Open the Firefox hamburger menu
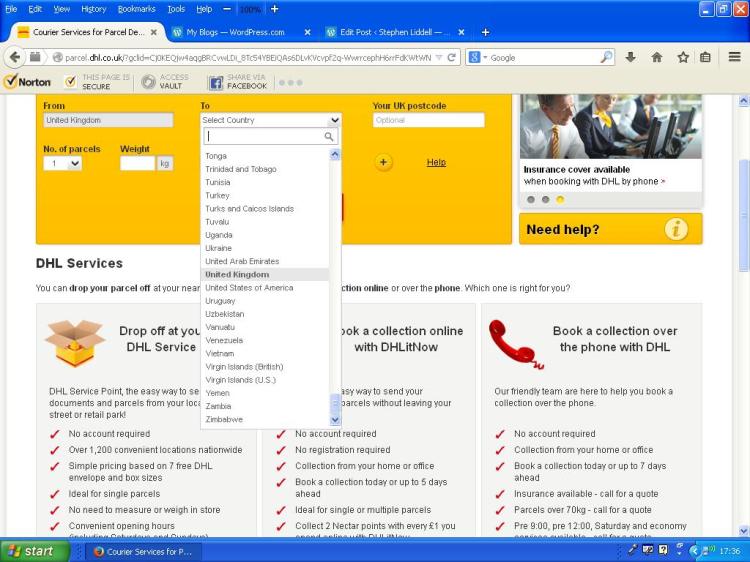 pyautogui.click(x=735, y=57)
